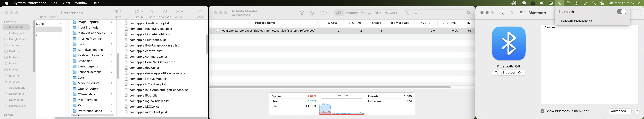This screenshot has height=119, width=644.
Task: Sort by the PID column
Action: coord(468,23)
